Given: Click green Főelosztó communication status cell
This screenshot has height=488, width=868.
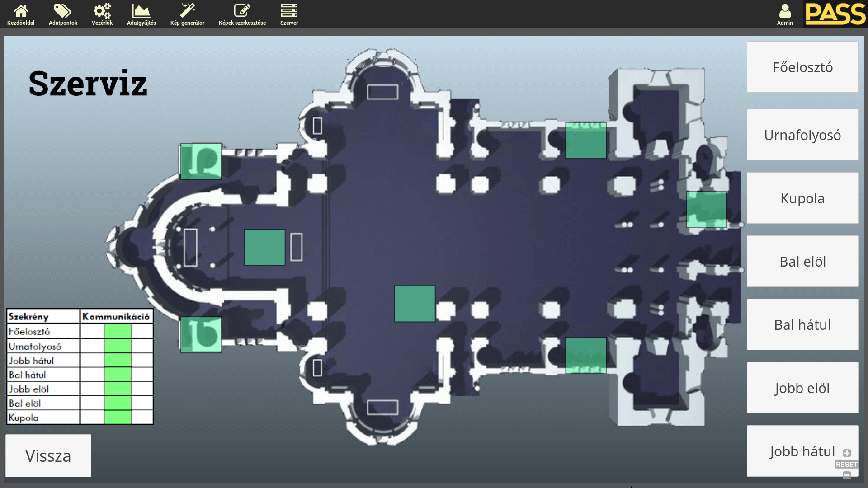Looking at the screenshot, I should click(118, 332).
